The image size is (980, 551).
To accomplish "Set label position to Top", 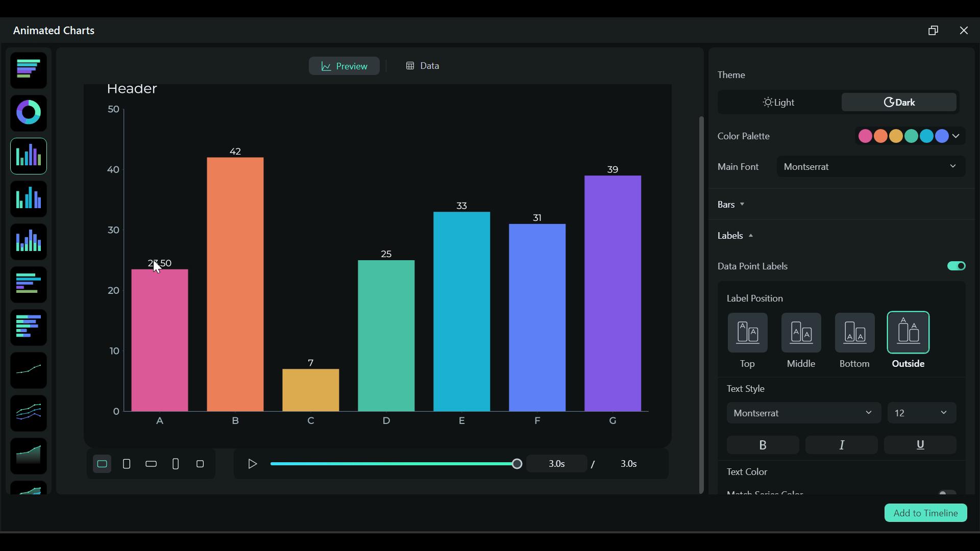I will pos(748,333).
